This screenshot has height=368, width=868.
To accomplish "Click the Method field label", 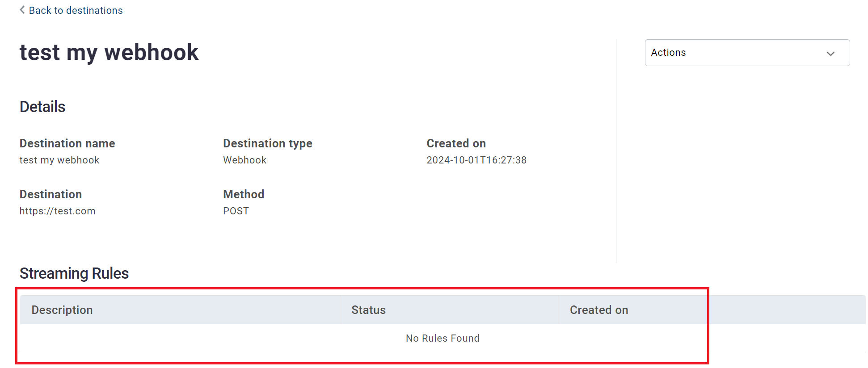I will click(244, 194).
